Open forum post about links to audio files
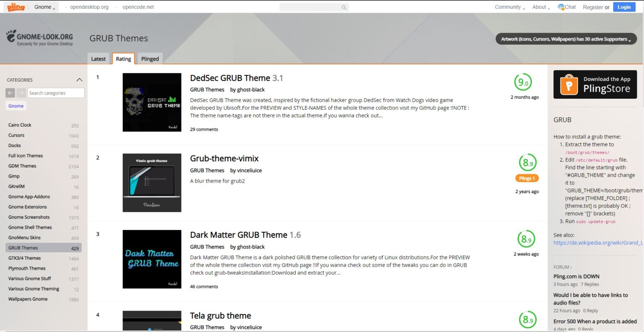 (590, 299)
